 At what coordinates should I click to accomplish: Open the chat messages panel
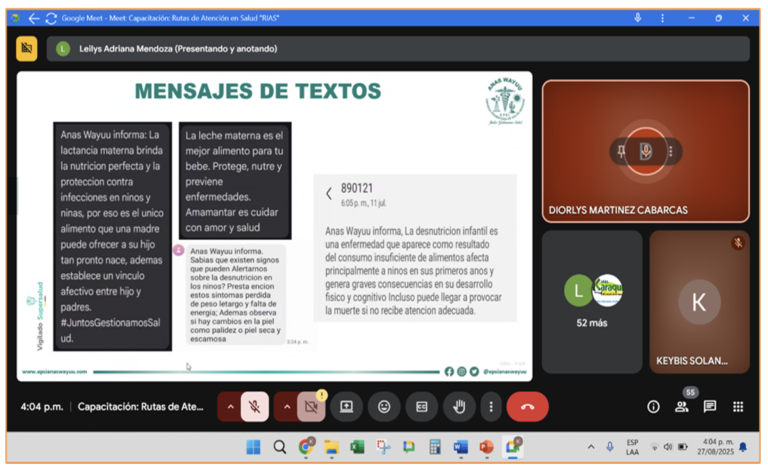[710, 407]
